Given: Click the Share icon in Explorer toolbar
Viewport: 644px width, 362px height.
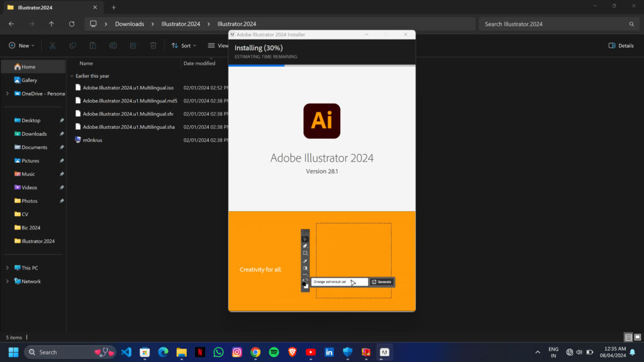Looking at the screenshot, I should (133, 45).
